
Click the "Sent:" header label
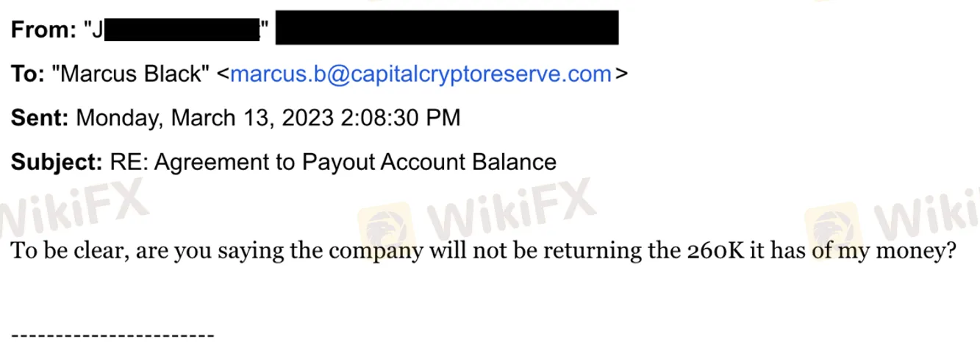point(40,117)
